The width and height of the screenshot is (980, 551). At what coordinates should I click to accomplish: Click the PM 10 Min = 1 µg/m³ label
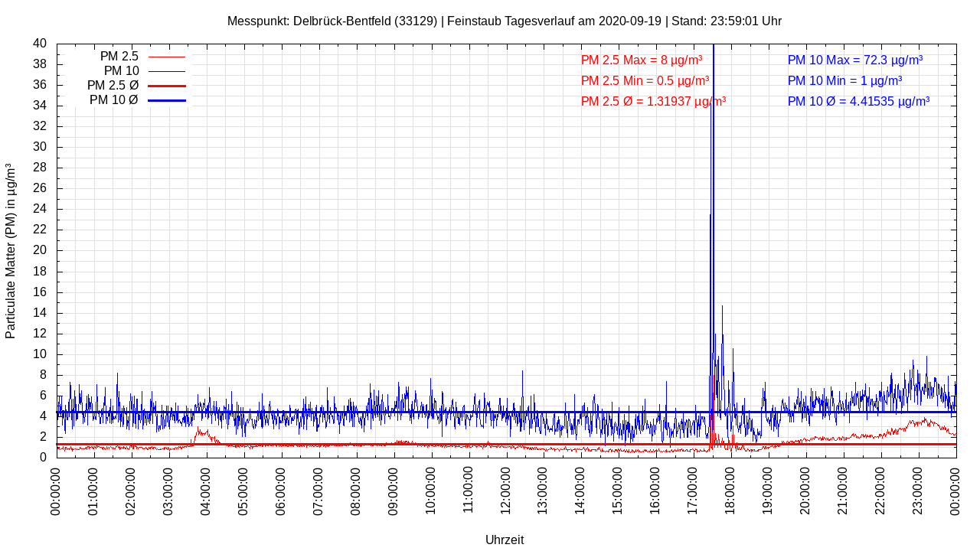[x=844, y=80]
